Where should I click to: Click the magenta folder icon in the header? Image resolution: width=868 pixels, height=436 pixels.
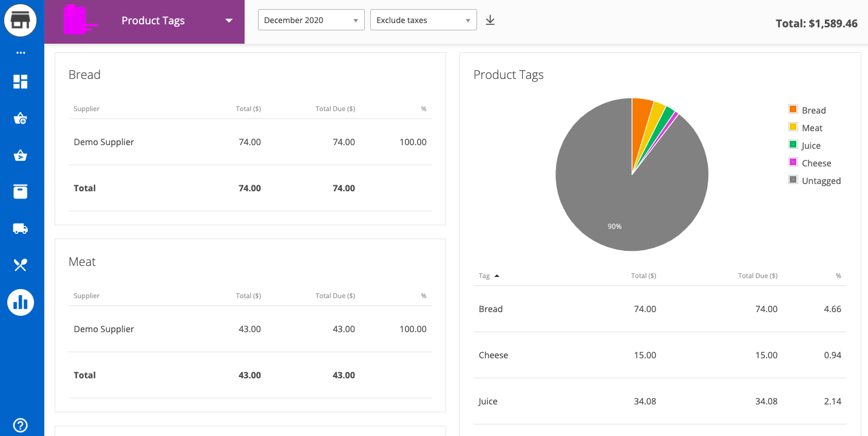(x=81, y=20)
